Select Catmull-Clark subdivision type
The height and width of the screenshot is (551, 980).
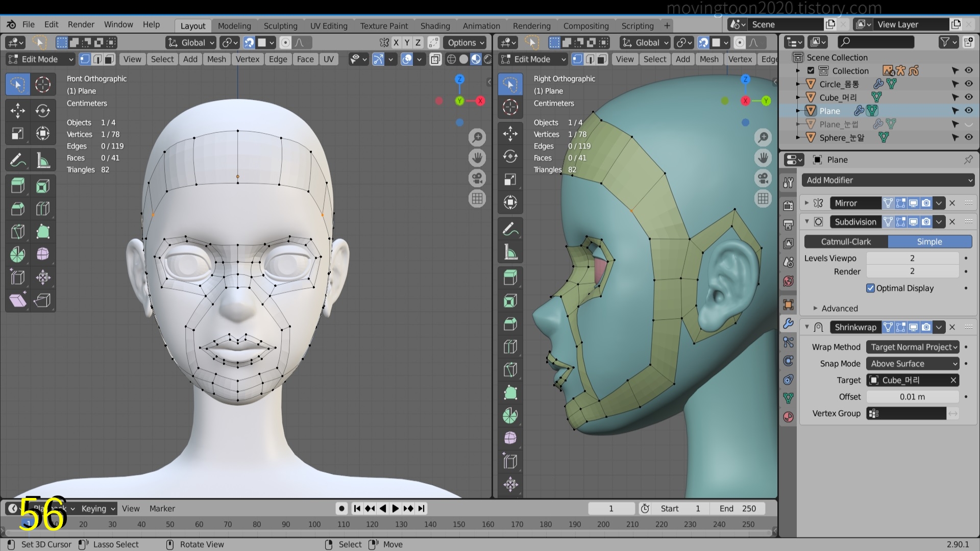pos(846,242)
